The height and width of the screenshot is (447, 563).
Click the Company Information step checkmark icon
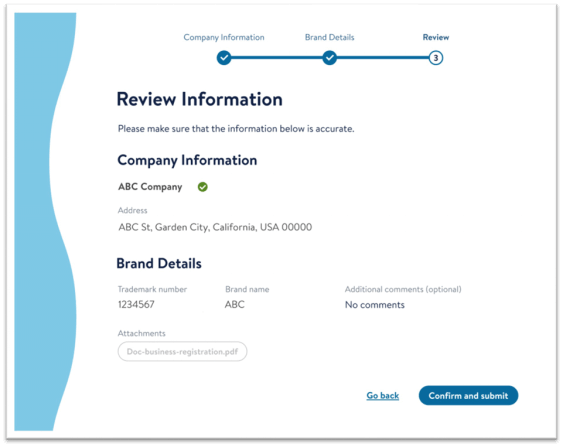click(x=224, y=58)
